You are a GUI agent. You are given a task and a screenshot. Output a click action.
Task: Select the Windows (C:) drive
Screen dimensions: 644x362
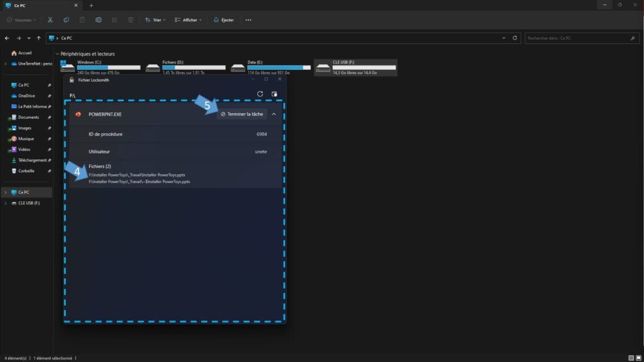pyautogui.click(x=100, y=67)
